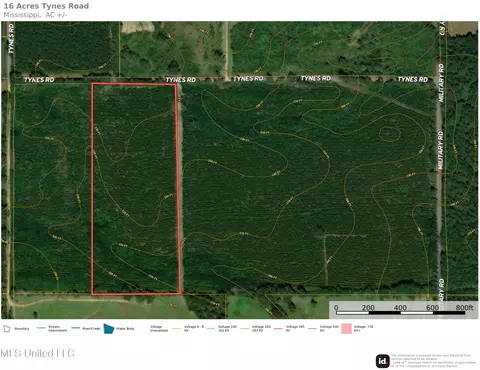Click the '200' scale bar label
This screenshot has height=370, width=480.
(368, 307)
